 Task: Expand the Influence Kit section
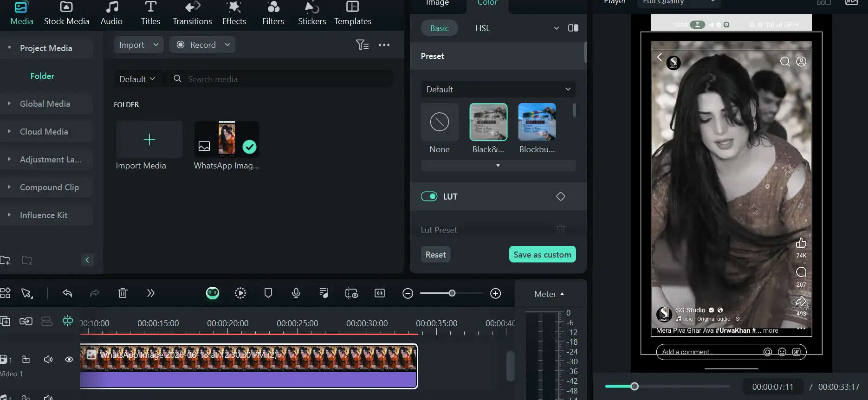[9, 215]
